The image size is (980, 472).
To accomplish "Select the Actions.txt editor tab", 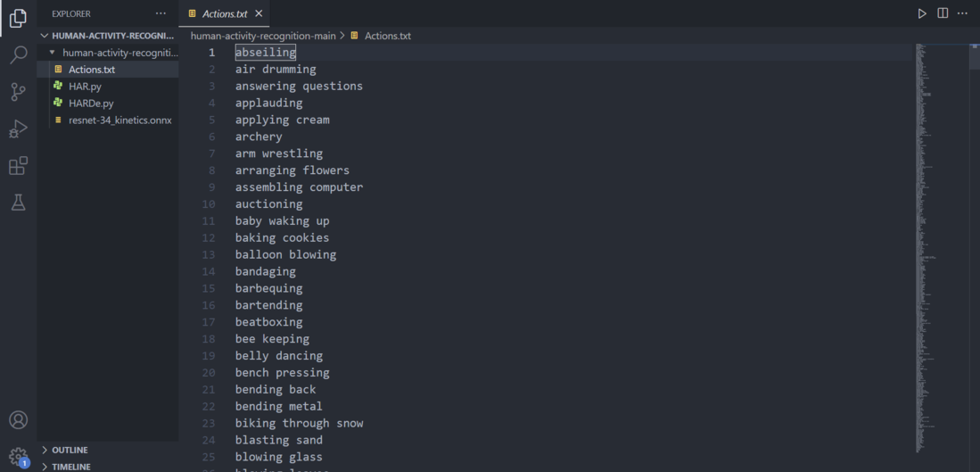I will [226, 13].
